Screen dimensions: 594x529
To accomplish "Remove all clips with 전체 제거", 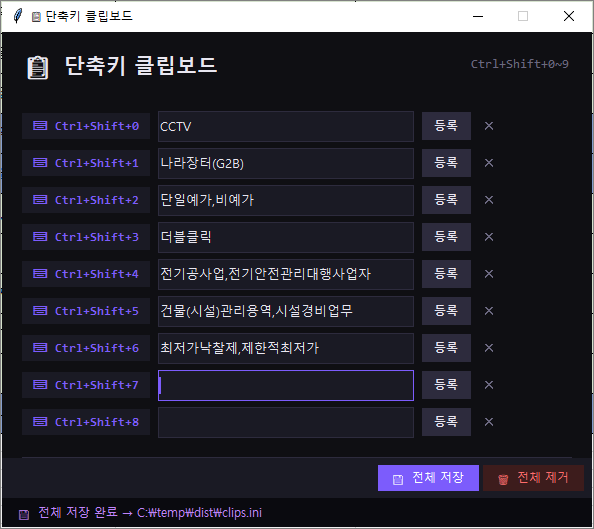I will [x=533, y=478].
